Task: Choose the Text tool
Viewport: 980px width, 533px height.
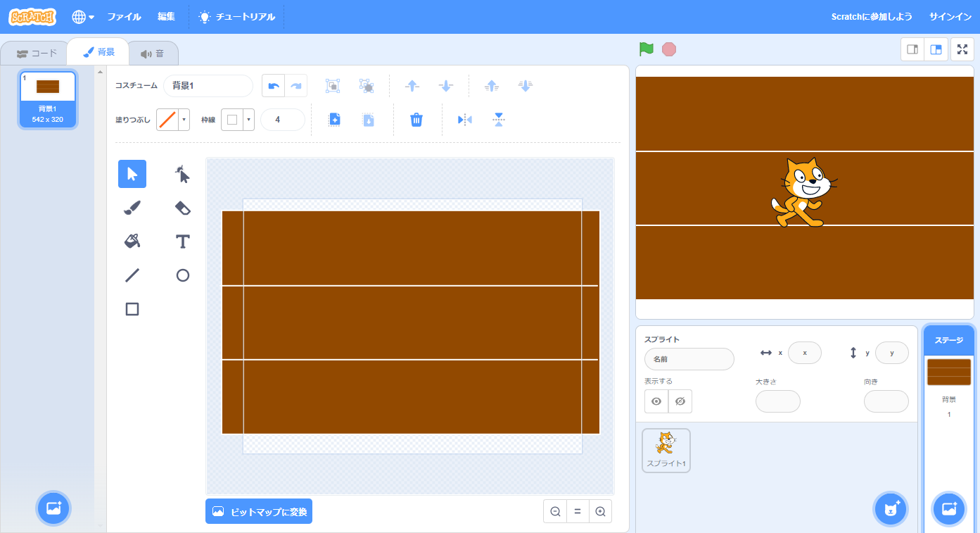Action: tap(183, 242)
